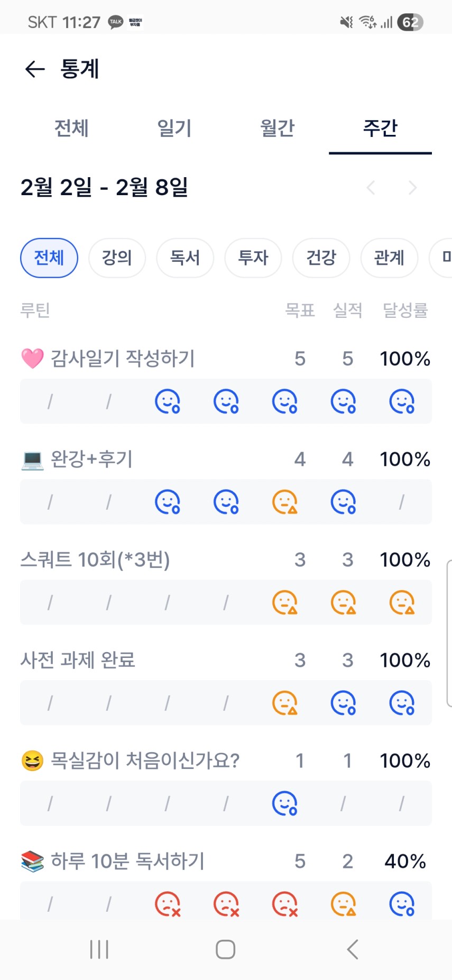The height and width of the screenshot is (980, 452).
Task: Tap the blue smiley in 목실감이 처음이신가요 row
Action: click(285, 803)
